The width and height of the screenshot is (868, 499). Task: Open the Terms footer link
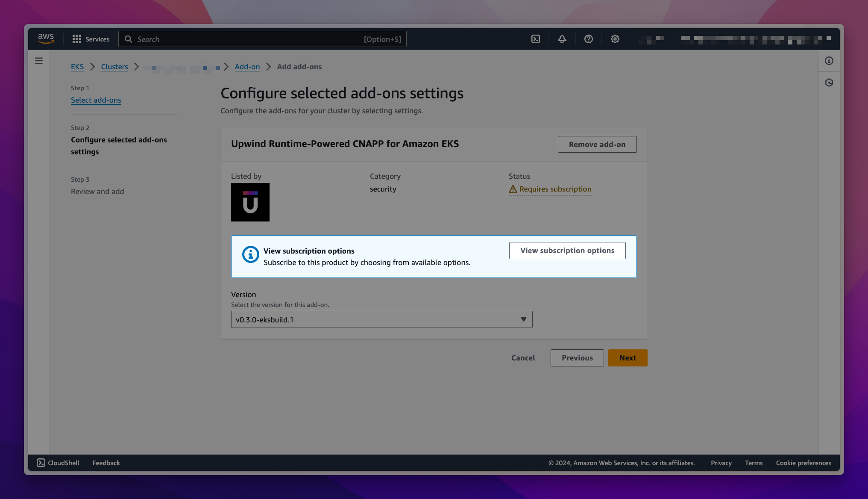[x=754, y=463]
